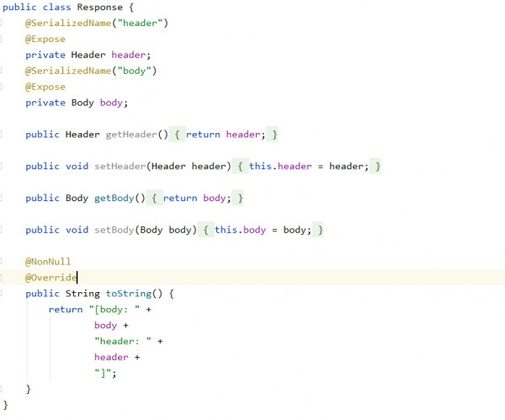This screenshot has height=420, width=505.
Task: Click the @Override annotation
Action: 51,278
